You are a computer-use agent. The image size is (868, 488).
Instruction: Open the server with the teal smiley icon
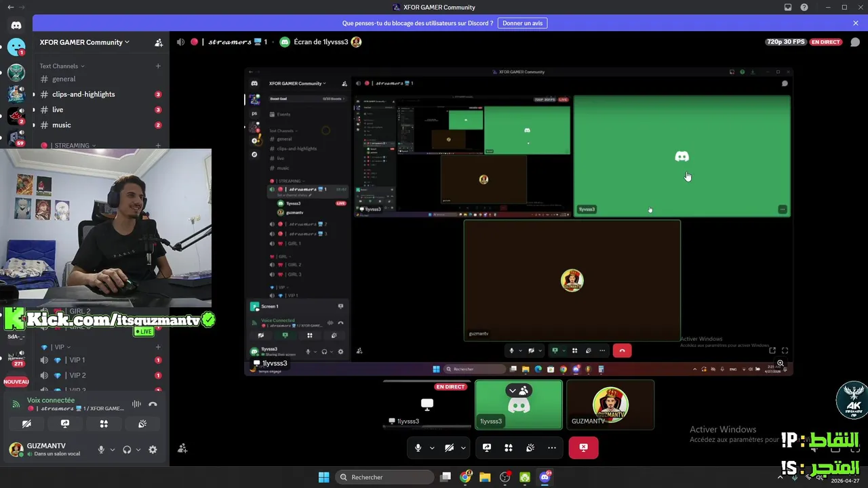pos(16,47)
